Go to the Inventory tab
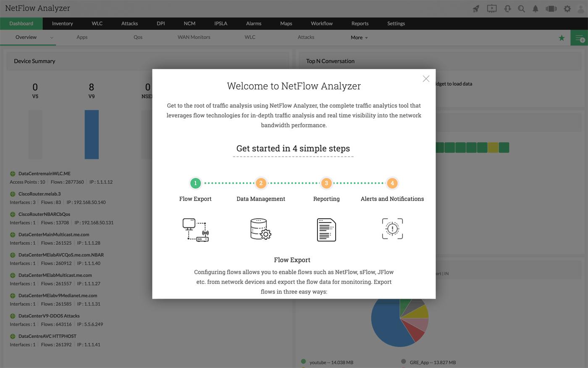This screenshot has height=368, width=588. (x=62, y=24)
